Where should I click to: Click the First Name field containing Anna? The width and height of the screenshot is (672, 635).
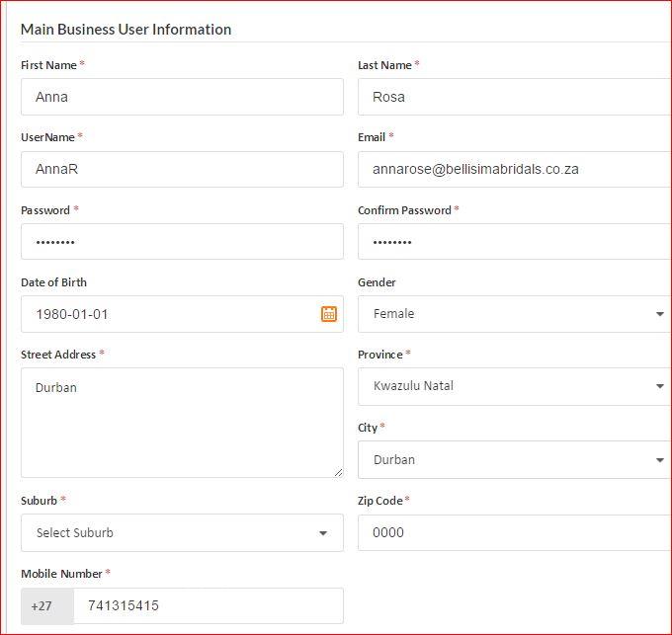coord(182,97)
